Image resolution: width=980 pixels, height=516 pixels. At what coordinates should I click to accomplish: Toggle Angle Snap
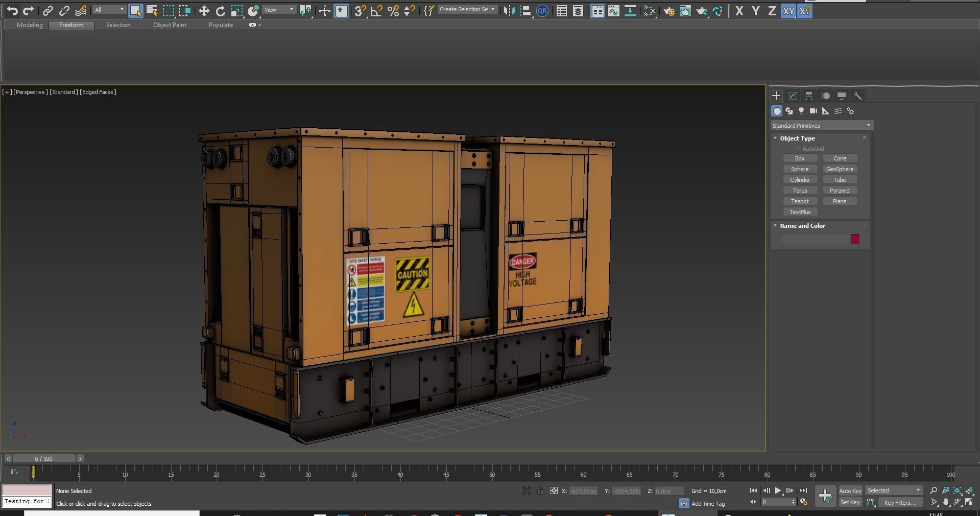[x=377, y=11]
